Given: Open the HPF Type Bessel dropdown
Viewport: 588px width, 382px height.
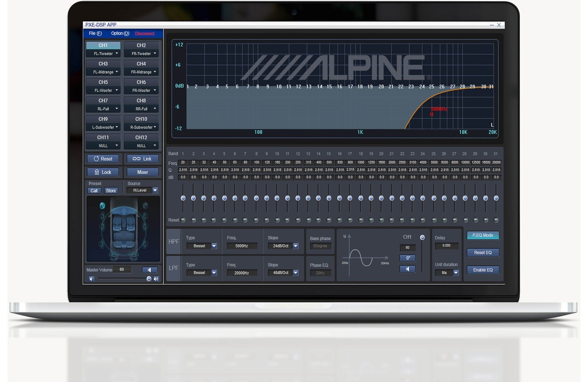Looking at the screenshot, I should [x=214, y=246].
